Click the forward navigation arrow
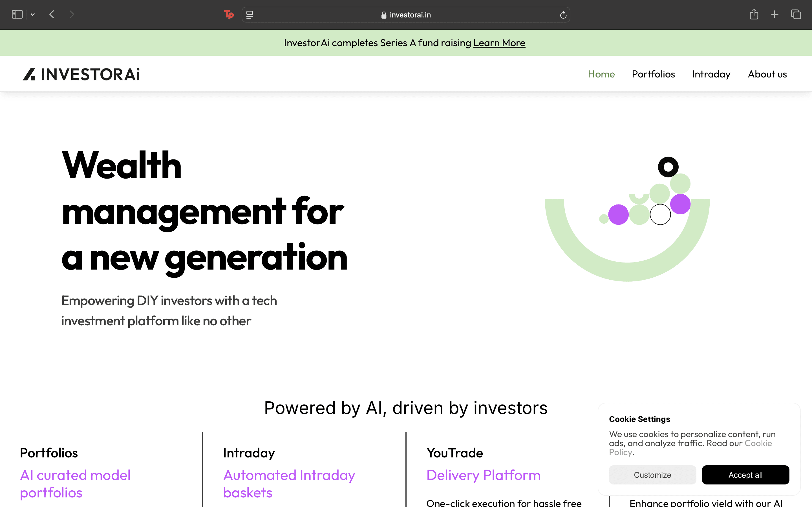The height and width of the screenshot is (507, 812). coord(71,14)
